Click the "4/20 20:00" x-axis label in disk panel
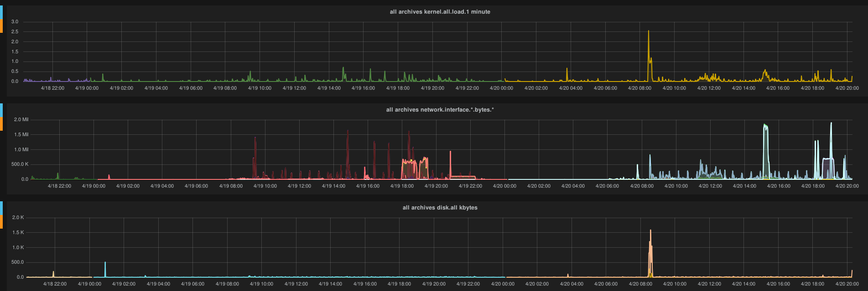Image resolution: width=868 pixels, height=291 pixels. coord(847,284)
